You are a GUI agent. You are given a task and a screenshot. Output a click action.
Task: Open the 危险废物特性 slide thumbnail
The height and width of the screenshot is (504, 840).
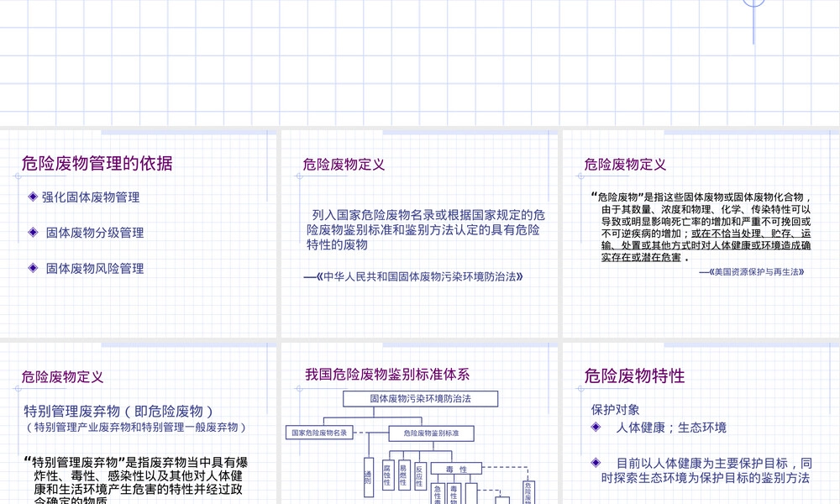(x=701, y=423)
